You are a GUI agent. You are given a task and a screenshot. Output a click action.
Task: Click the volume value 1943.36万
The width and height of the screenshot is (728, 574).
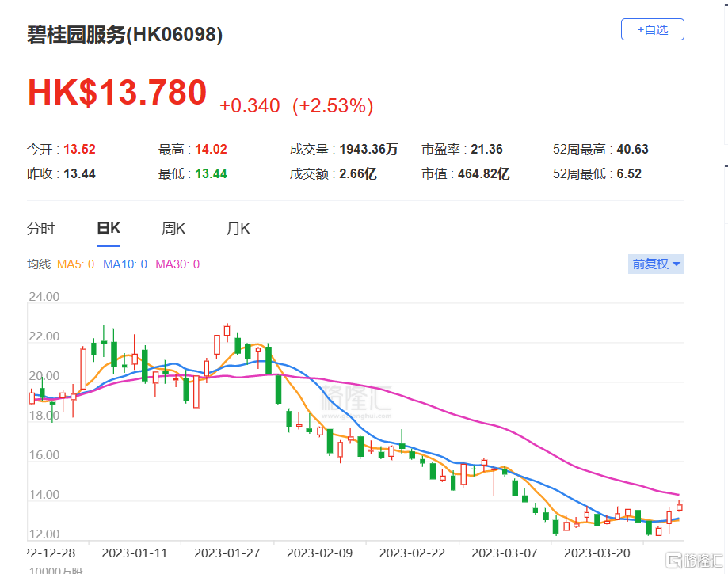368,150
